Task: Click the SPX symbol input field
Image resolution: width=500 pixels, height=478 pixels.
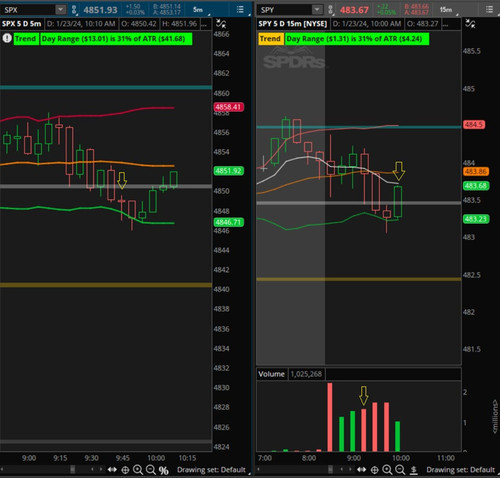Action: pos(28,10)
